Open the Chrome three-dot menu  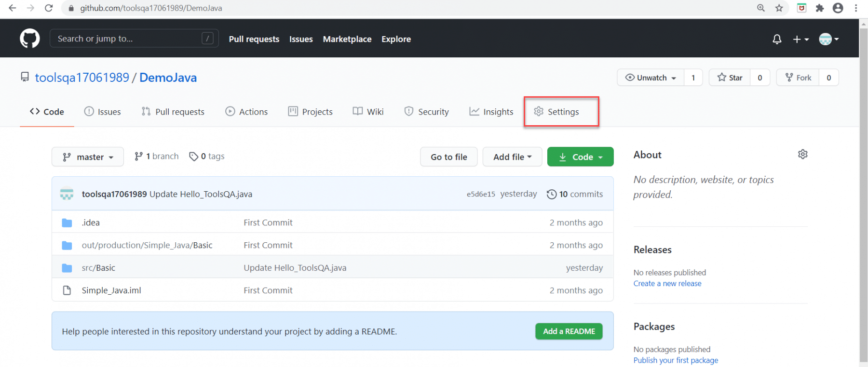point(856,8)
